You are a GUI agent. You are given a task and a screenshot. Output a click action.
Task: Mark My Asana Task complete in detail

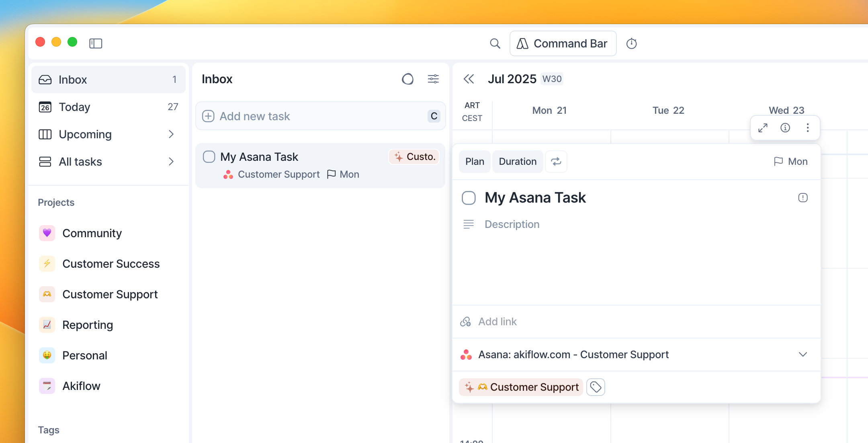469,198
